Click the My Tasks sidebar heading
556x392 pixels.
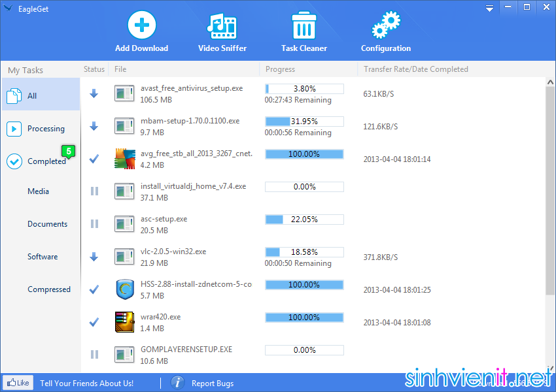coord(25,70)
